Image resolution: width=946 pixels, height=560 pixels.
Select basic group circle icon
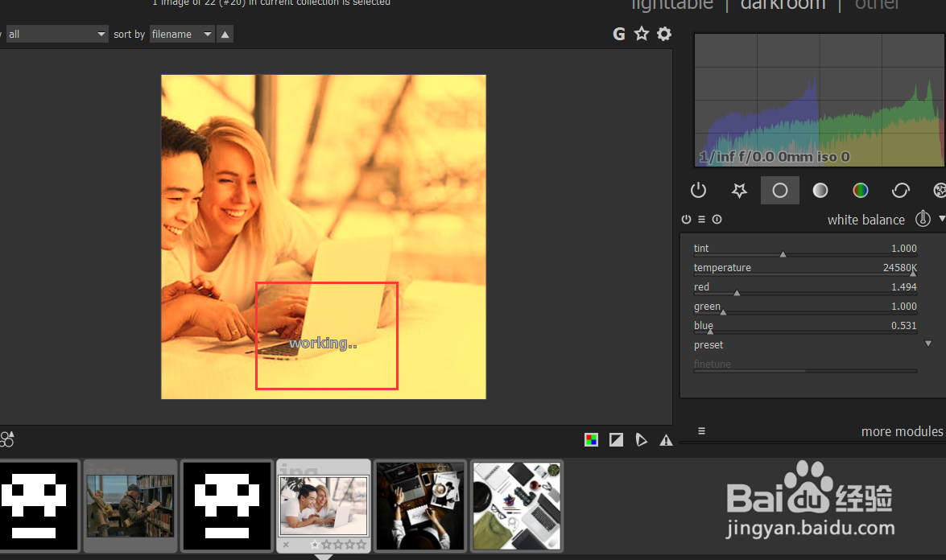coord(780,191)
